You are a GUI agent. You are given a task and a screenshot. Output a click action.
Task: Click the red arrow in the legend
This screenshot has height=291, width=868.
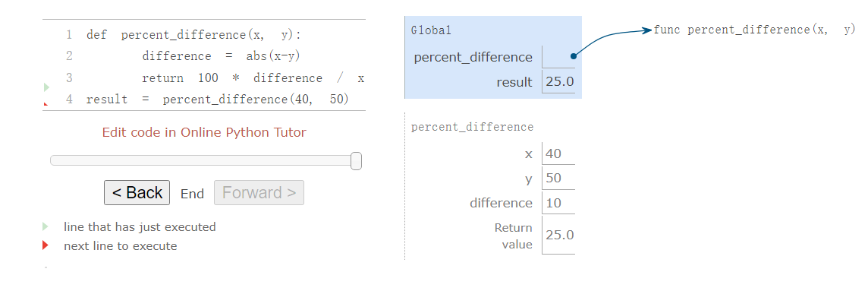click(x=46, y=245)
